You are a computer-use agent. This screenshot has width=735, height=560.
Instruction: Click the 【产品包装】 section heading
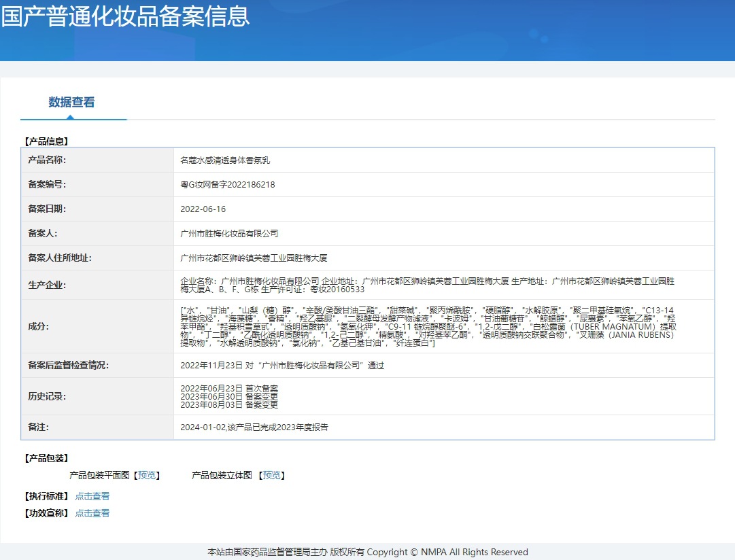[x=46, y=458]
